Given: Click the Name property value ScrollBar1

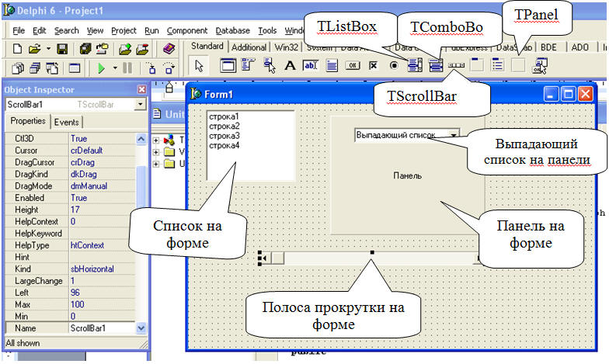Looking at the screenshot, I should pyautogui.click(x=102, y=328).
